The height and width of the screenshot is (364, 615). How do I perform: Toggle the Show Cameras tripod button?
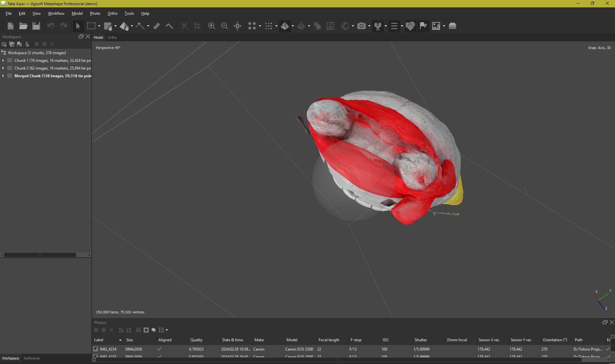tap(378, 26)
